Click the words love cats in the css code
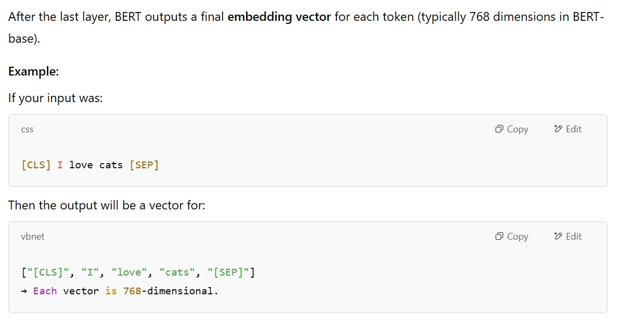The image size is (644, 336). [96, 165]
